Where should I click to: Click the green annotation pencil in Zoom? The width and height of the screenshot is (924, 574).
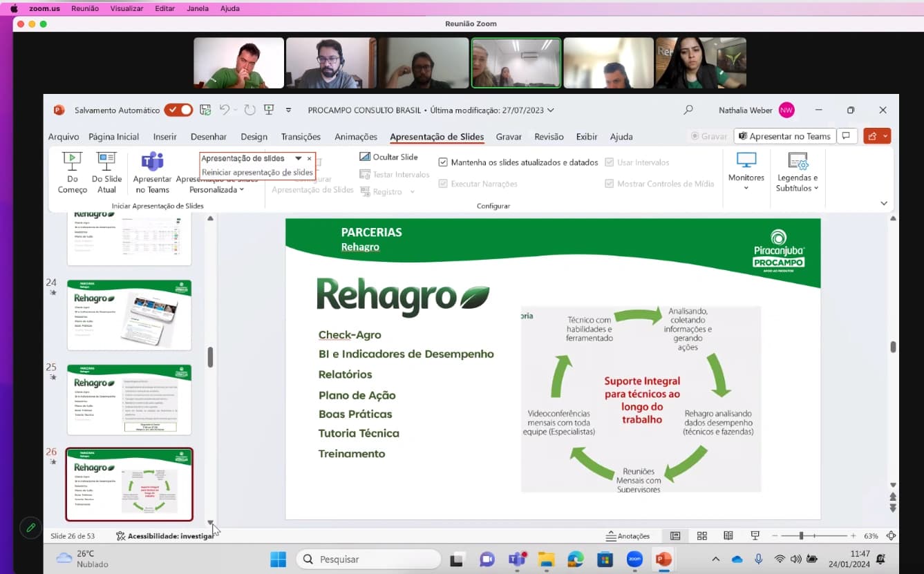point(30,528)
